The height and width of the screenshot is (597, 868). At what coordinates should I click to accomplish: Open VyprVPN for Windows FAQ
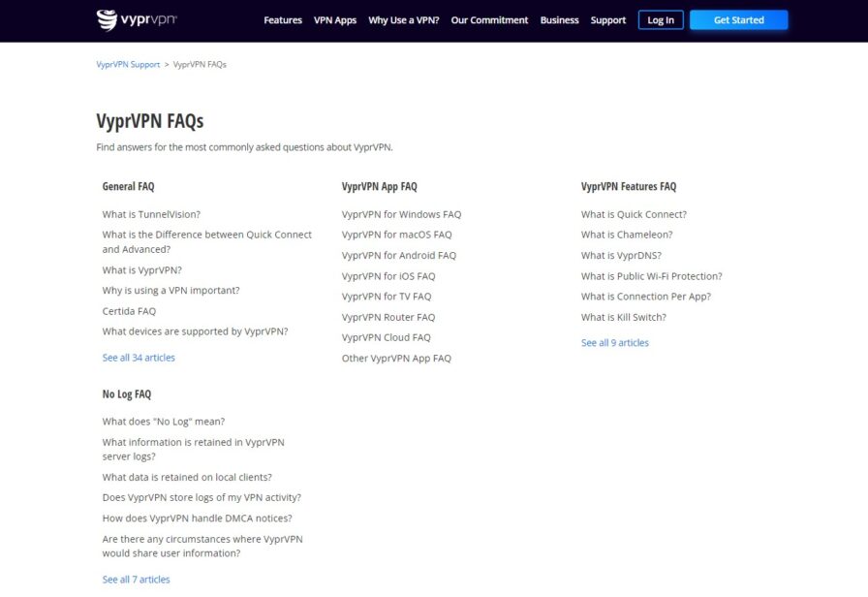click(401, 214)
